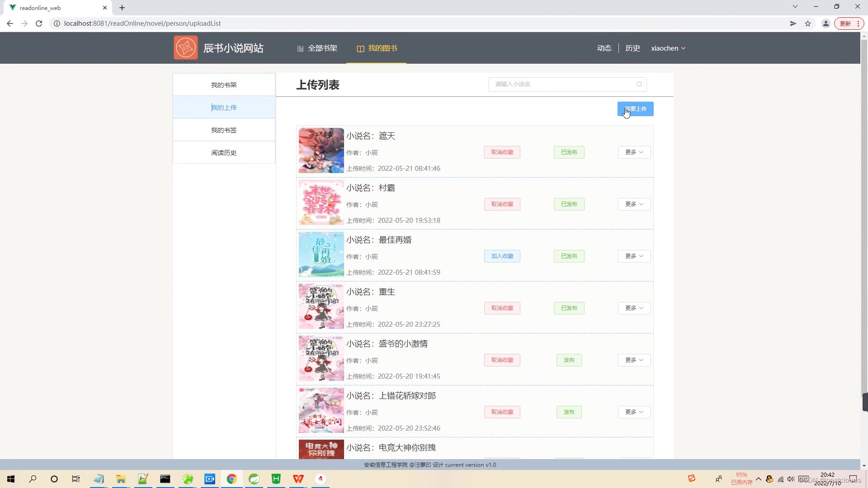Click inside the 请输入小说名 search field

pos(556,84)
